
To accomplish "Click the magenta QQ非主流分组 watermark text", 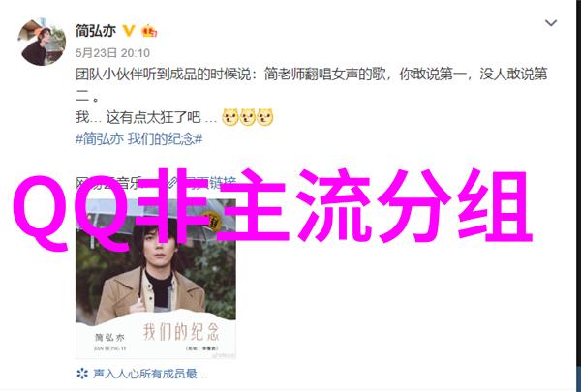I will tap(273, 207).
